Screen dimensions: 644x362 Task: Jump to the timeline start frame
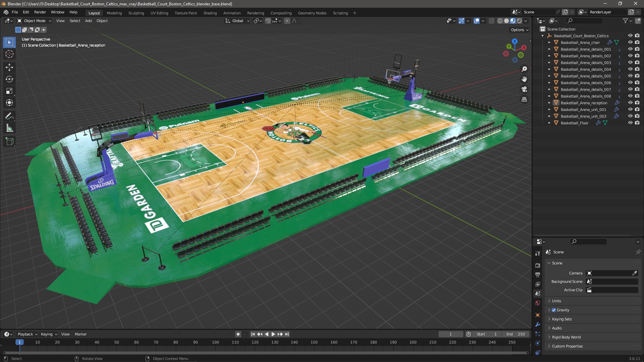click(253, 334)
